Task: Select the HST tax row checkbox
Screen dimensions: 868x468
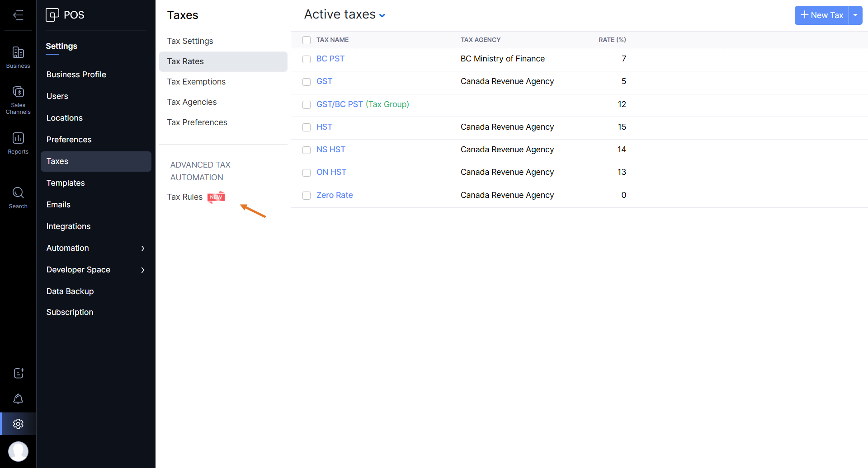Action: click(x=307, y=127)
